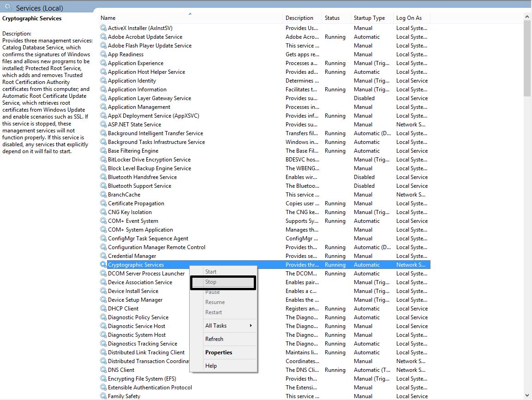Select the Diagnostics Tracking Service row
532x400 pixels.
[265, 344]
